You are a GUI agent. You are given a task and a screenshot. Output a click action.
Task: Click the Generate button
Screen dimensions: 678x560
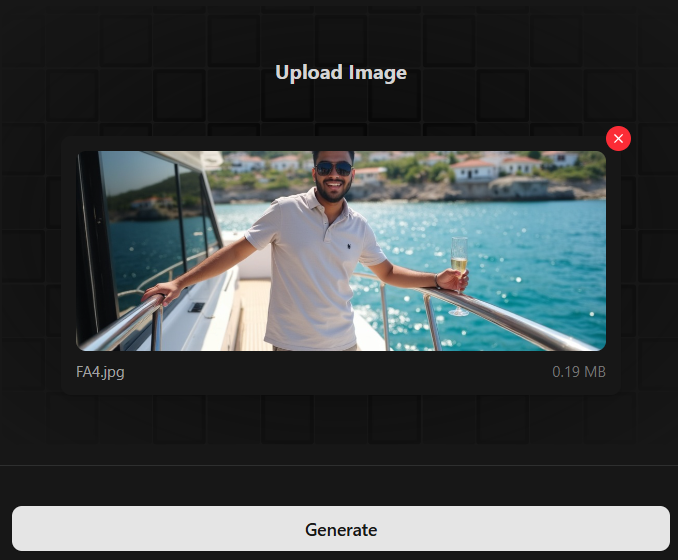pyautogui.click(x=340, y=529)
